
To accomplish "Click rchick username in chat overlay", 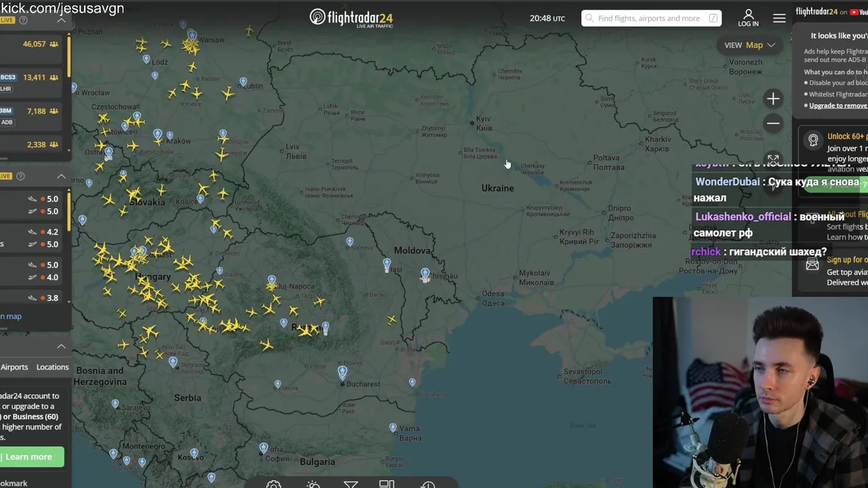I will 705,251.
